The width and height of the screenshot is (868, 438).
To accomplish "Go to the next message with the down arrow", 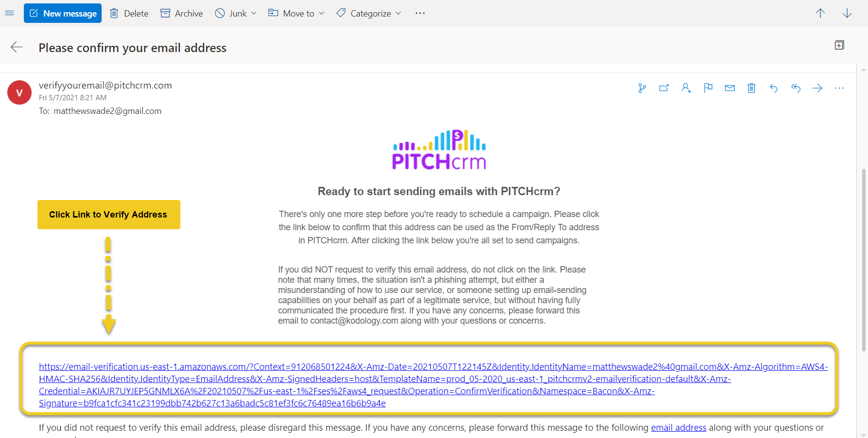I will tap(847, 13).
